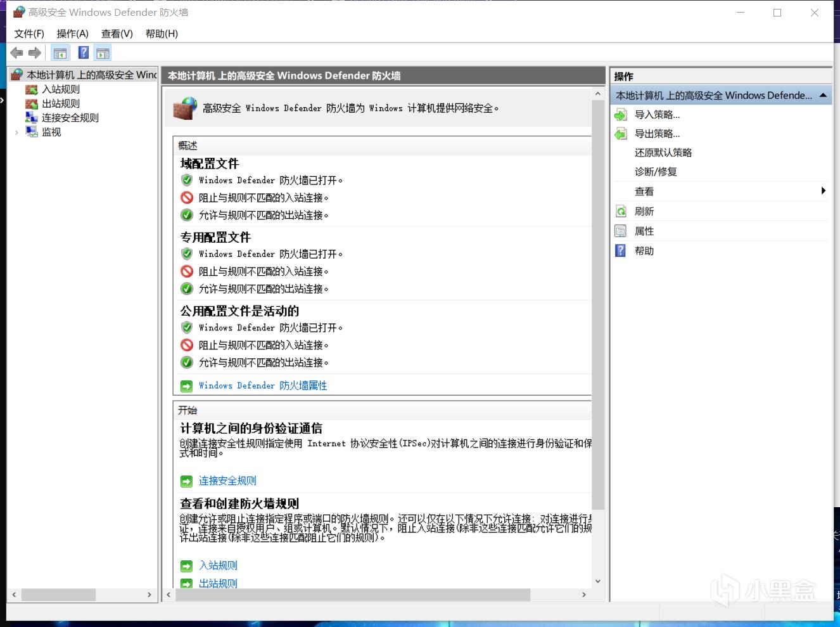Open the Windows Defender 防火墙属性 link
840x627 pixels.
tap(262, 385)
